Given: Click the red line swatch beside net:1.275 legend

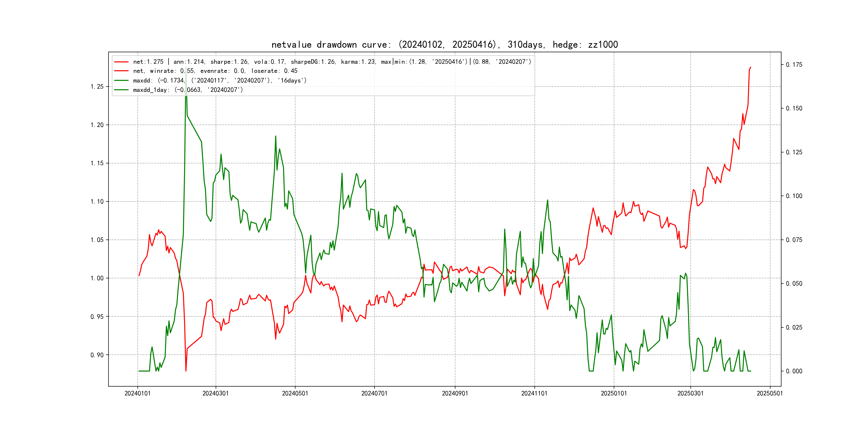Looking at the screenshot, I should [121, 62].
